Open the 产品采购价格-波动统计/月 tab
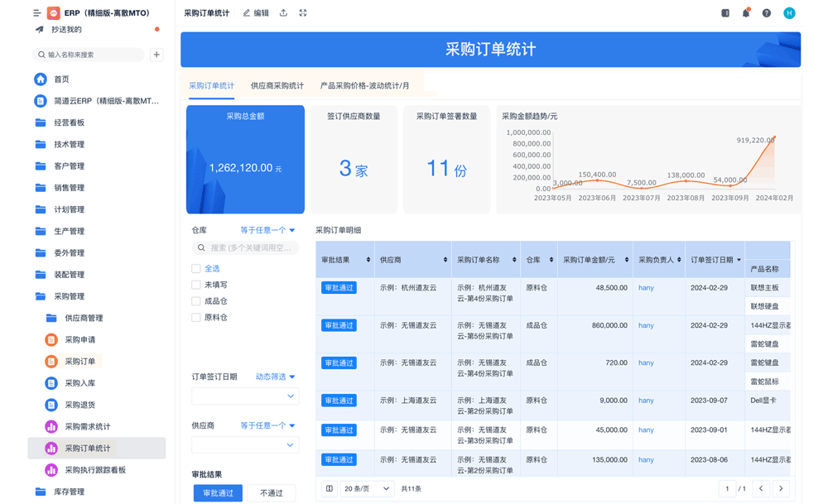Viewport: 828px width, 504px height. (x=366, y=85)
